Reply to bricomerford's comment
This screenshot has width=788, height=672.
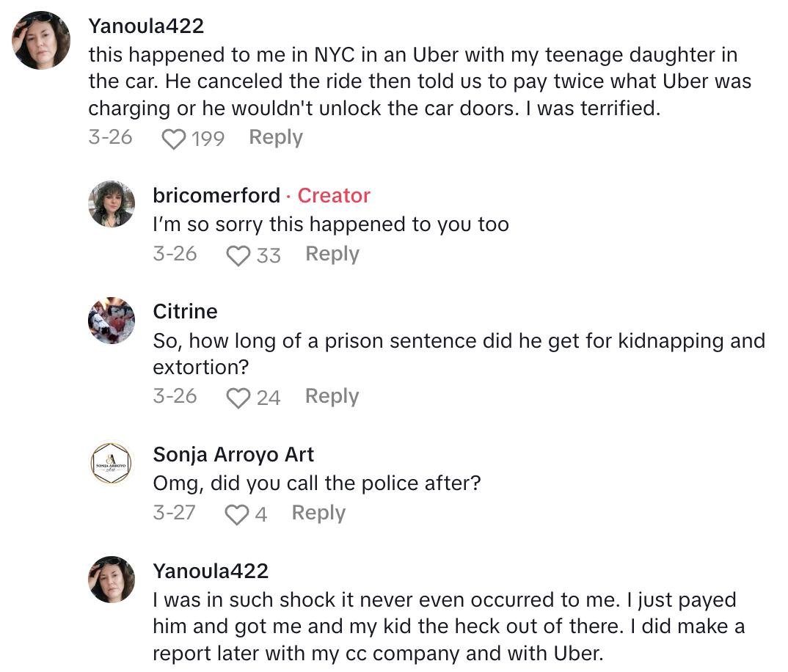tap(332, 254)
